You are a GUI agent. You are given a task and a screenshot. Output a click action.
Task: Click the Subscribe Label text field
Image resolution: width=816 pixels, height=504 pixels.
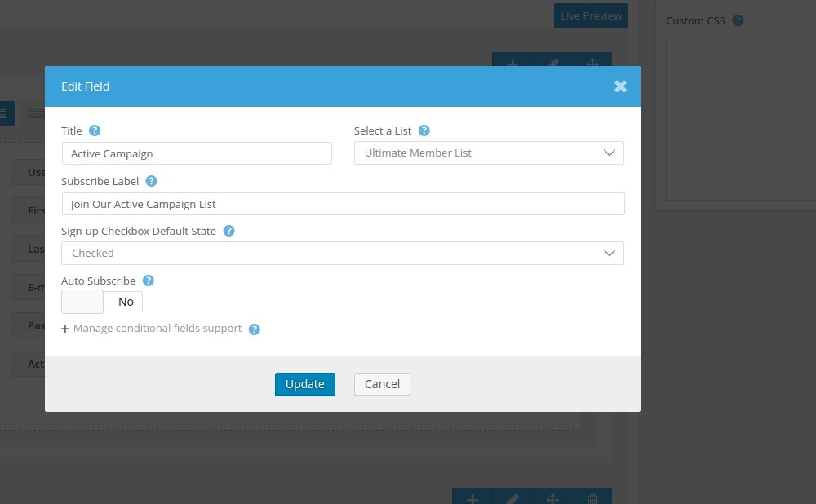point(343,204)
